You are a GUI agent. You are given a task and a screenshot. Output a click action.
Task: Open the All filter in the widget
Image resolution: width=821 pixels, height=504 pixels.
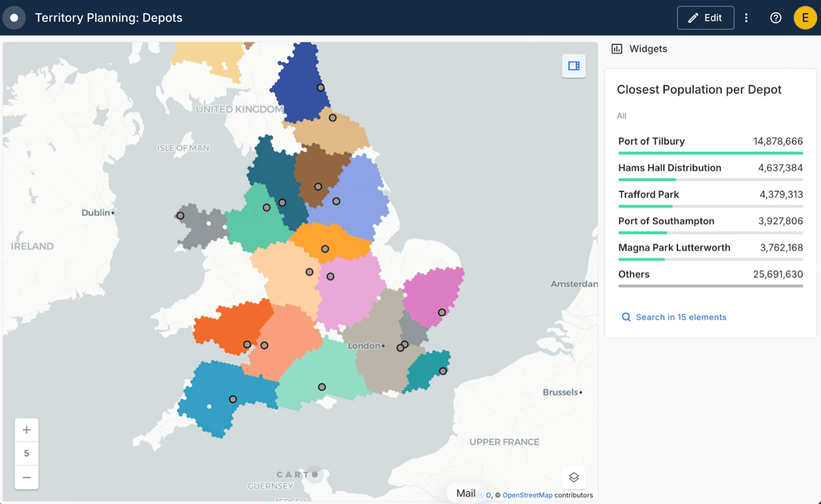pyautogui.click(x=621, y=115)
